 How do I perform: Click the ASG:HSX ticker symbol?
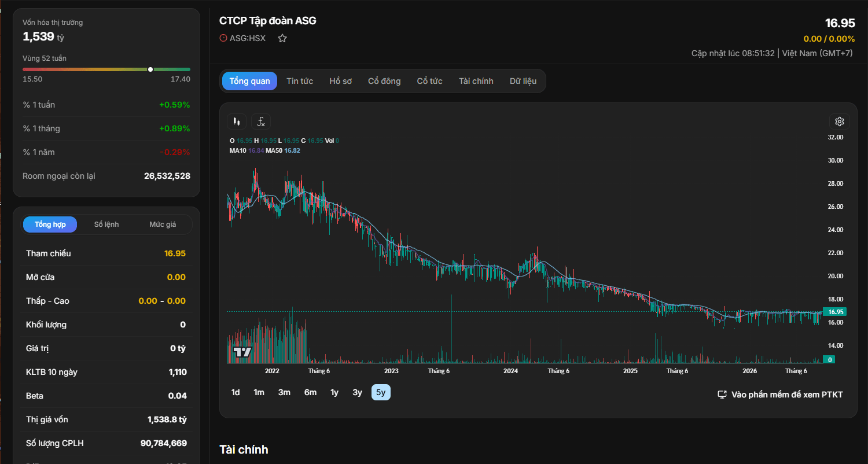click(x=248, y=38)
